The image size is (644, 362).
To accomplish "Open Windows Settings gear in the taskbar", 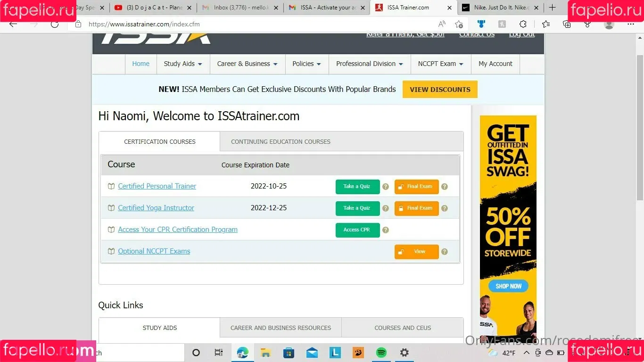I will pyautogui.click(x=405, y=353).
